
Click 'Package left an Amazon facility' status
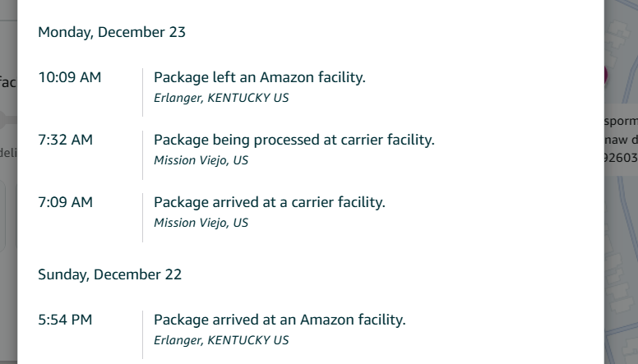tap(260, 77)
